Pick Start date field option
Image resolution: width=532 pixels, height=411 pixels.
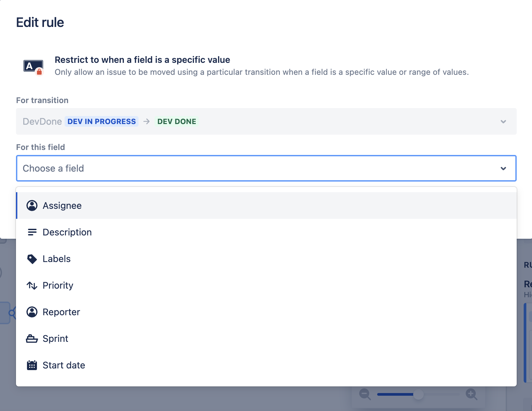pyautogui.click(x=266, y=365)
